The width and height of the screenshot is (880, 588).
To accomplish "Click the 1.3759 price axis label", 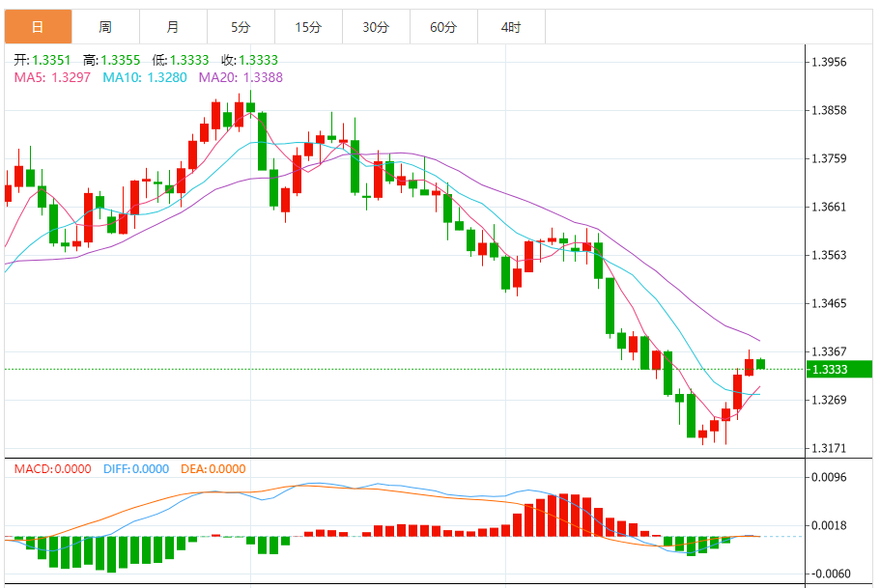I will 829,158.
